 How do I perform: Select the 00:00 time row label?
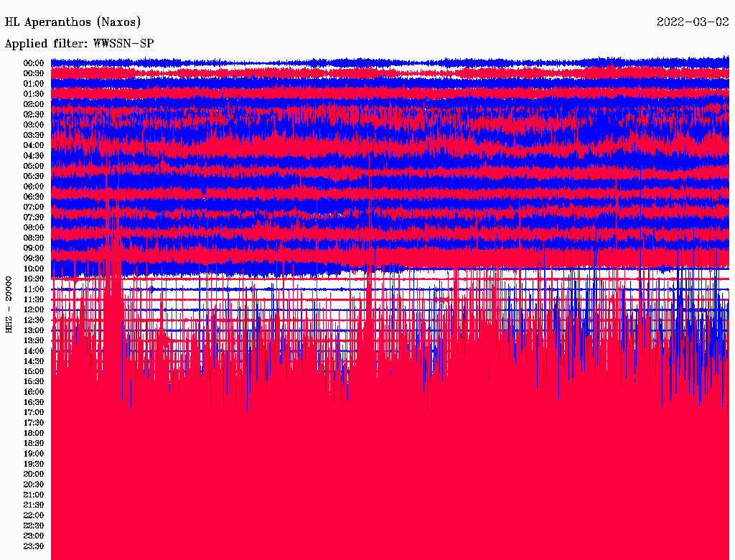click(34, 63)
